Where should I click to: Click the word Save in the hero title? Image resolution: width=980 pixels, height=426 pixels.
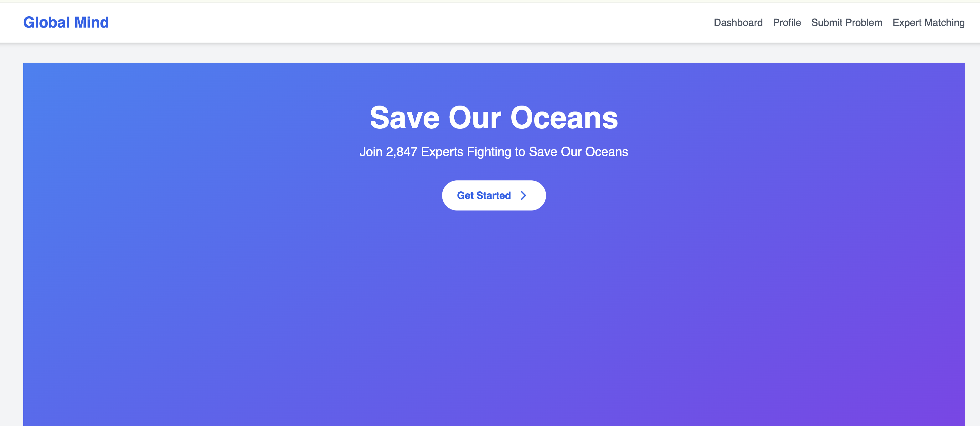coord(405,118)
